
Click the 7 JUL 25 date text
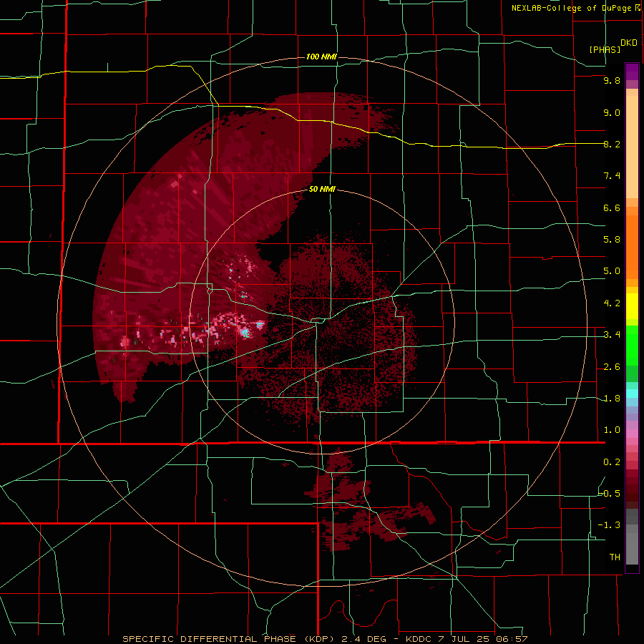[x=464, y=639]
